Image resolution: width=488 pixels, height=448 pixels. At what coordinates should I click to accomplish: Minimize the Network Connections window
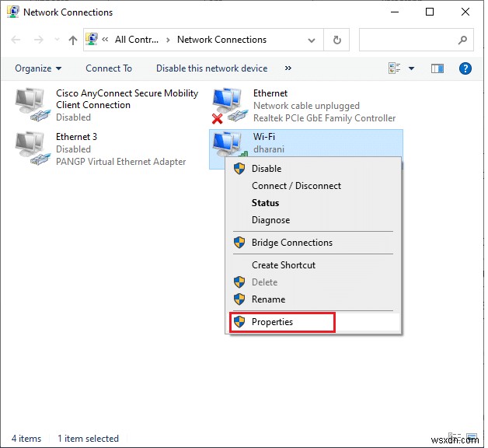395,12
